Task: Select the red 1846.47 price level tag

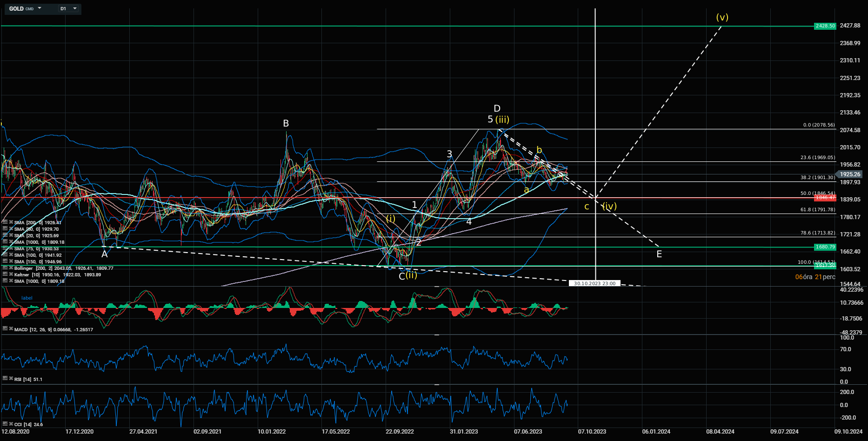Action: click(x=825, y=198)
